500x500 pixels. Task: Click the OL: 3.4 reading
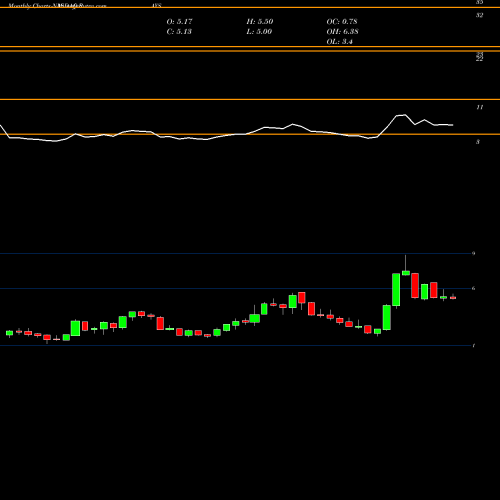click(339, 42)
